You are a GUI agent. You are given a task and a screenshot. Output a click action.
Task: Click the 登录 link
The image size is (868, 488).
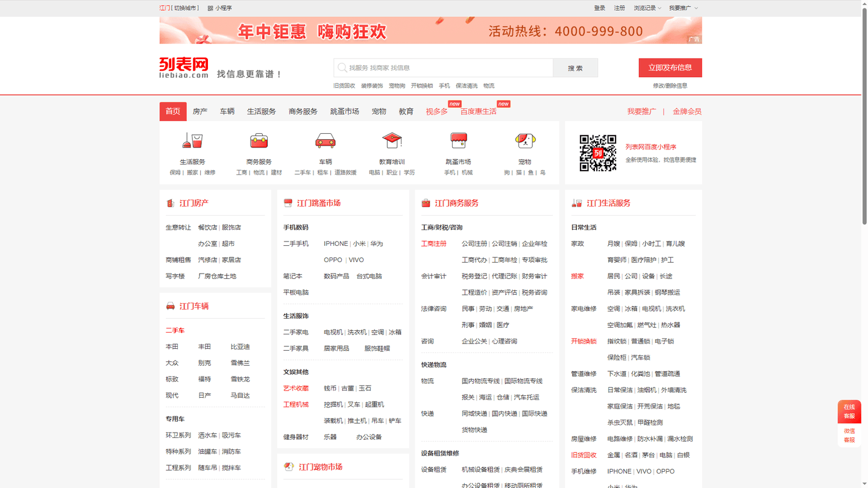pyautogui.click(x=600, y=8)
